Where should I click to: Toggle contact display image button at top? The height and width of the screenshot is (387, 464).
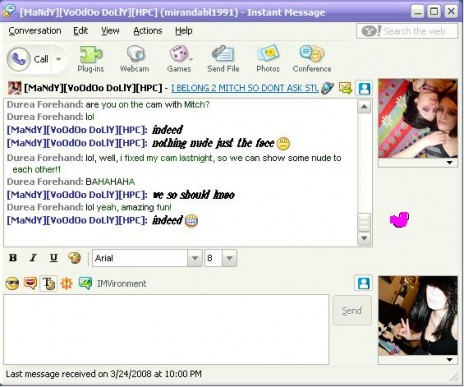[364, 88]
